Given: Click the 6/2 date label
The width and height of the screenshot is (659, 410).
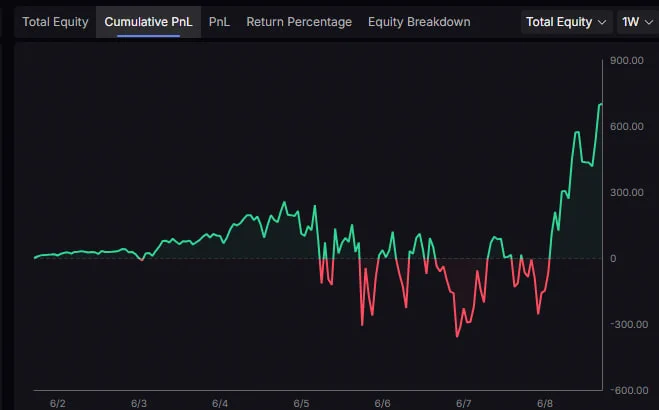Looking at the screenshot, I should [x=58, y=404].
